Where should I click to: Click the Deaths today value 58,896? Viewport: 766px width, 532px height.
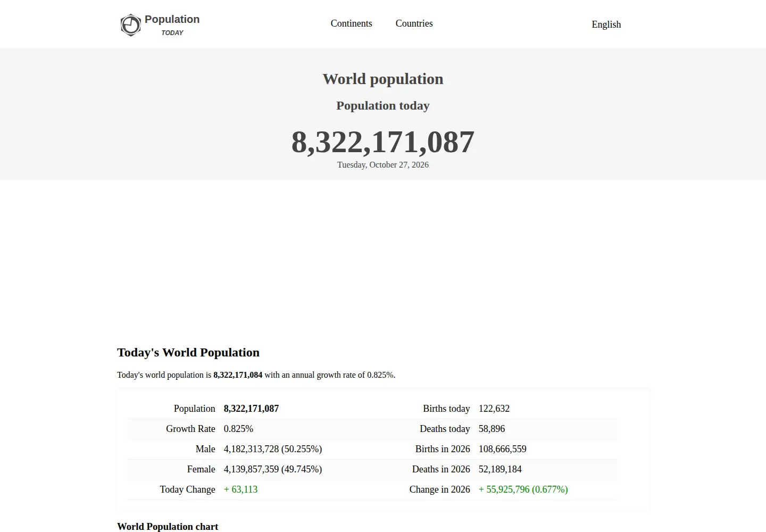pos(492,429)
